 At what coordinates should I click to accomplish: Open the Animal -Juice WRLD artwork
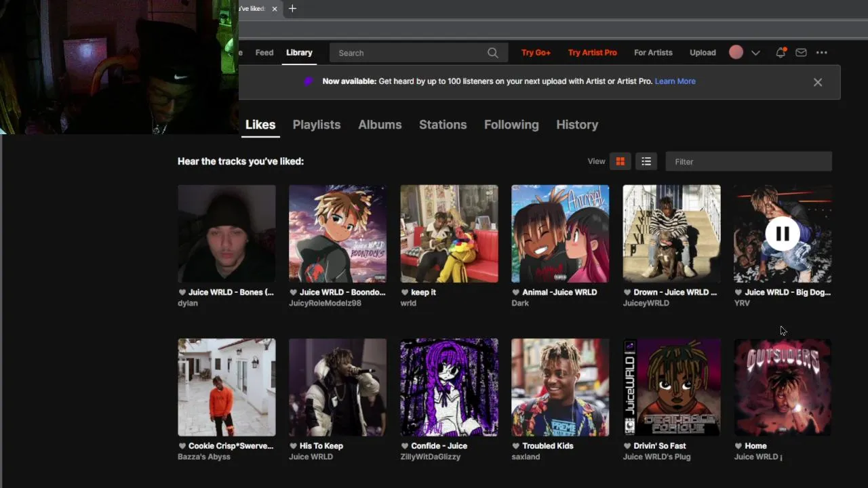(x=560, y=234)
